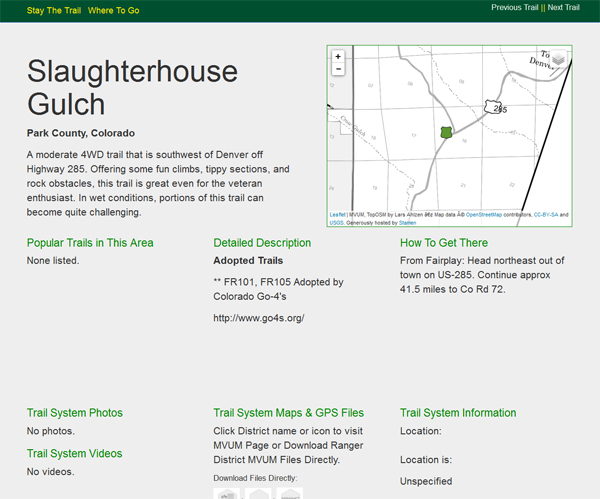Zoom out on the trail map
This screenshot has height=499, width=600.
[338, 70]
